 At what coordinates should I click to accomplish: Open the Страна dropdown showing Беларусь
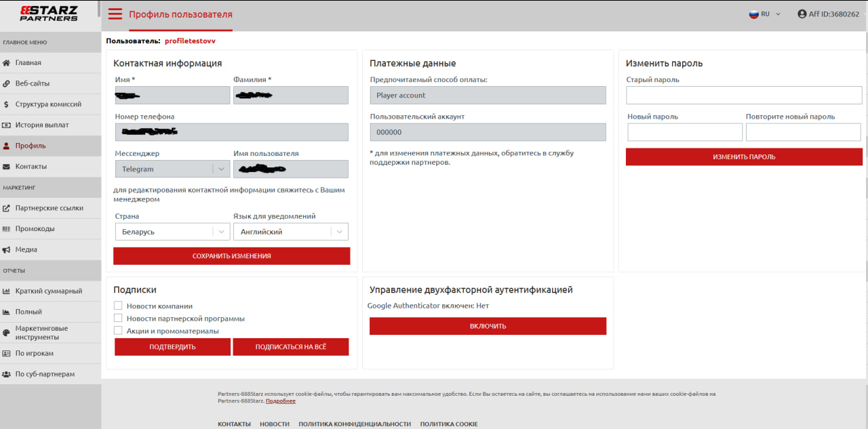tap(172, 232)
